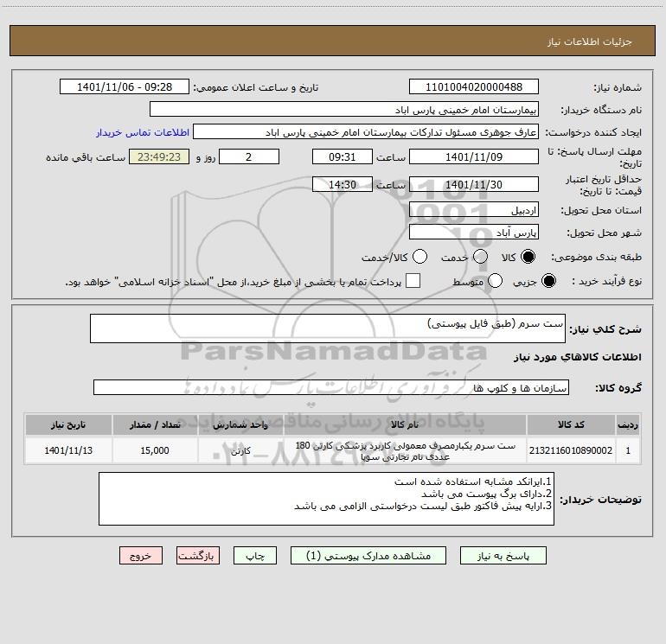Image resolution: width=666 pixels, height=644 pixels.
Task: Click مشاهده مدارک پیوستی (1) button
Action: point(368,556)
